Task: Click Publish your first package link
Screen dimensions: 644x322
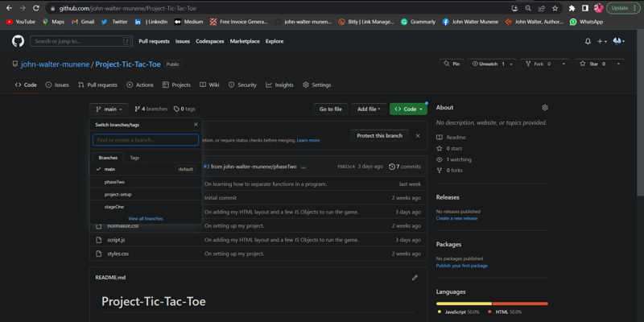Action: 461,266
